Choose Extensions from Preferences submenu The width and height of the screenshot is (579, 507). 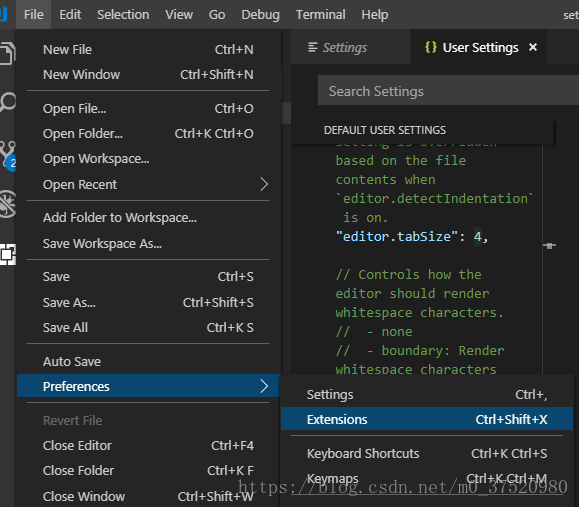click(x=427, y=419)
